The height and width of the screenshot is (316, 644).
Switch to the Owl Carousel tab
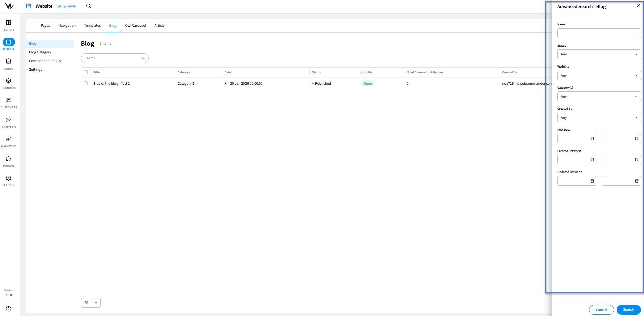click(x=135, y=26)
